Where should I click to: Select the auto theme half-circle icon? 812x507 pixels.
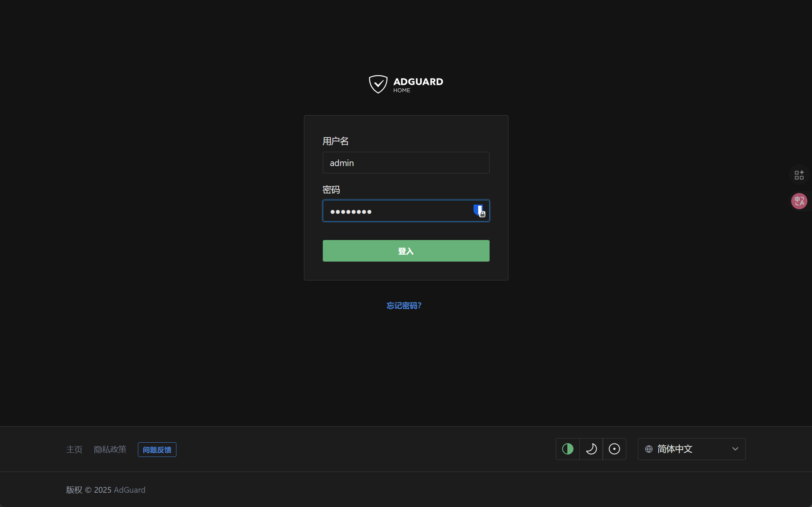tap(567, 449)
